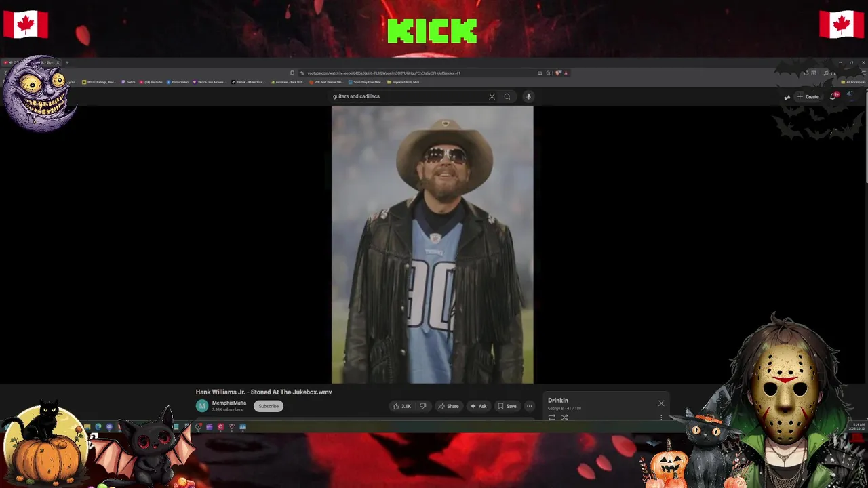Open the Drinkin playlist title
This screenshot has height=488, width=868.
(558, 401)
